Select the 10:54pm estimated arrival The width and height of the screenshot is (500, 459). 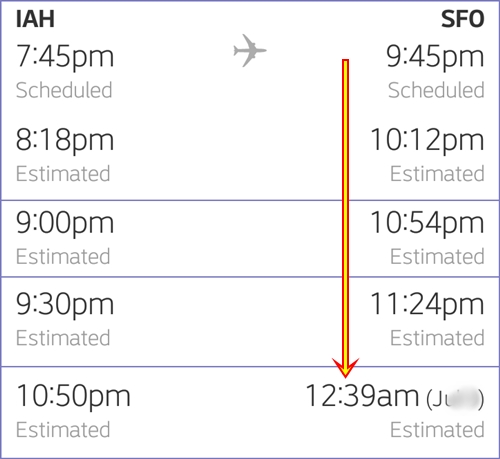[x=427, y=223]
